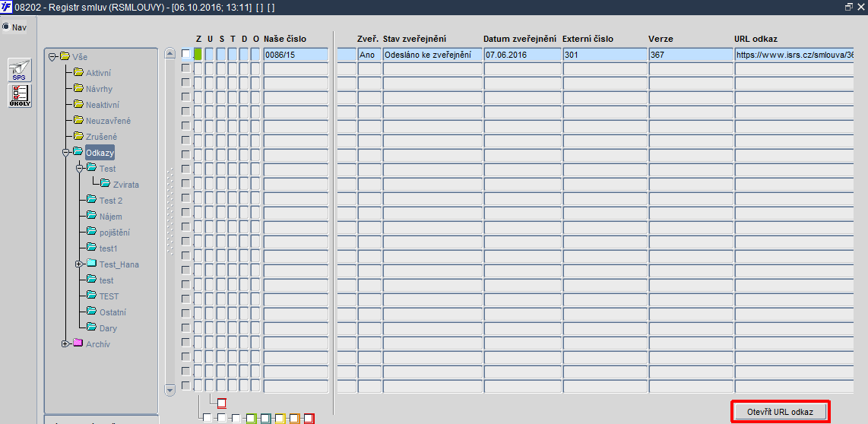Click the folder icon beside Test_Hana
The image size is (868, 424).
(91, 264)
